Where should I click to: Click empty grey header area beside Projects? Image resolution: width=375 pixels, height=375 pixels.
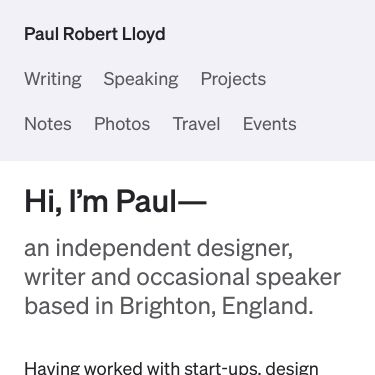click(320, 79)
